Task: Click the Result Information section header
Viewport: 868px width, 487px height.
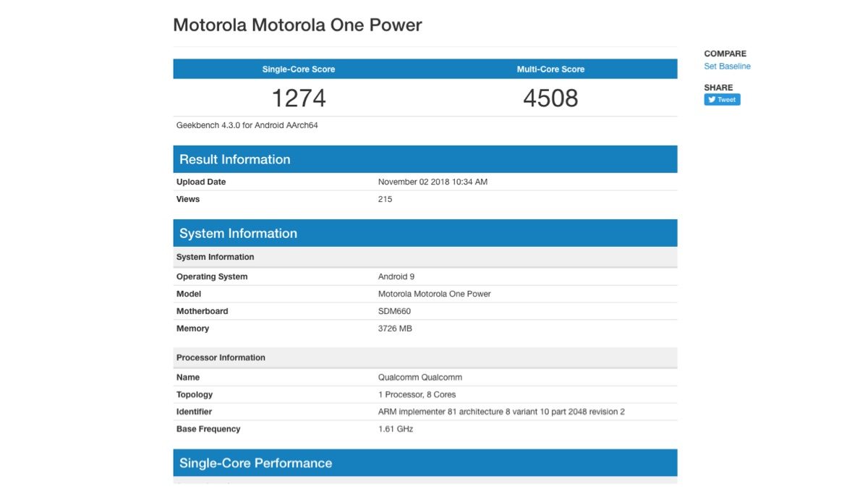Action: [x=235, y=160]
